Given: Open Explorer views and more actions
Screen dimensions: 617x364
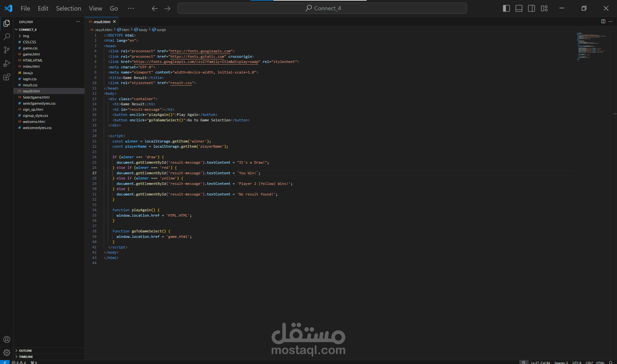Looking at the screenshot, I should point(78,22).
